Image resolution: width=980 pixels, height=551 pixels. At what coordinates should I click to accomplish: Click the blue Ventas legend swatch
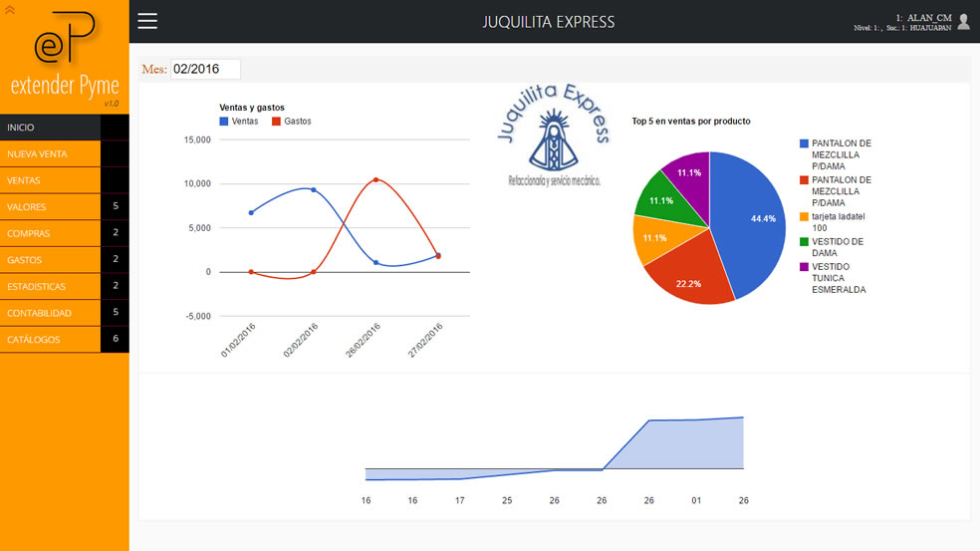(224, 122)
